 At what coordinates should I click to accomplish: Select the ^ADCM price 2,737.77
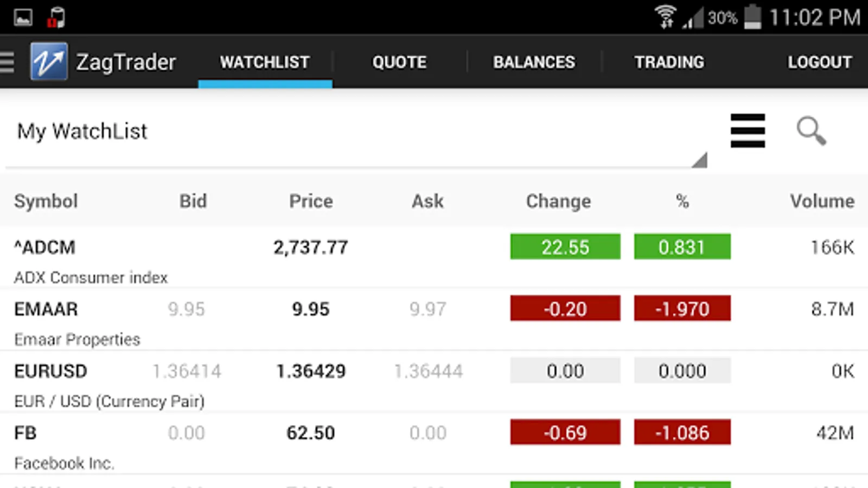[310, 247]
